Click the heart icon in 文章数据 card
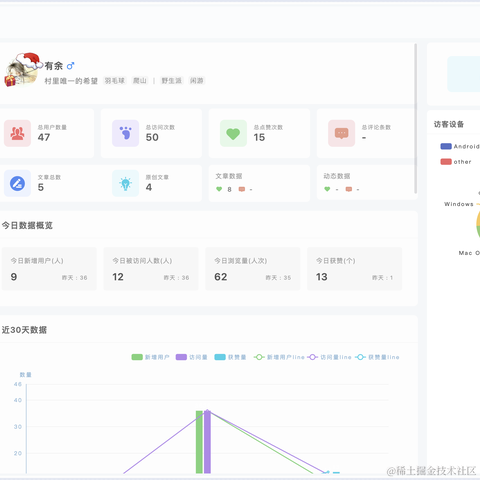The width and height of the screenshot is (480, 480). (219, 189)
